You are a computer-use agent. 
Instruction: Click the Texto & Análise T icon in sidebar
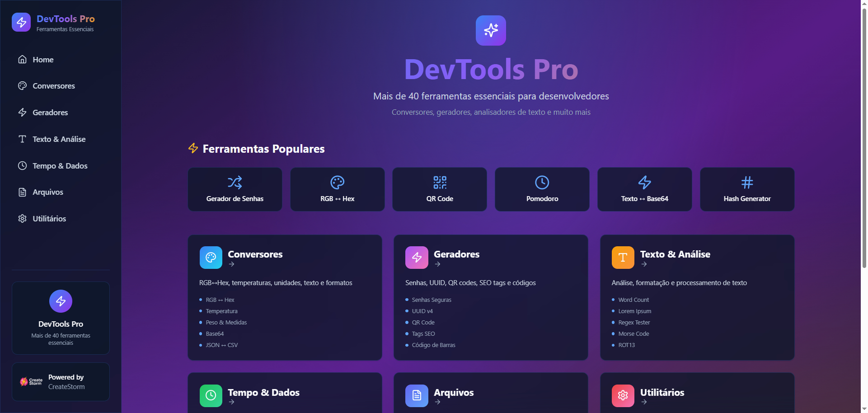(x=22, y=139)
